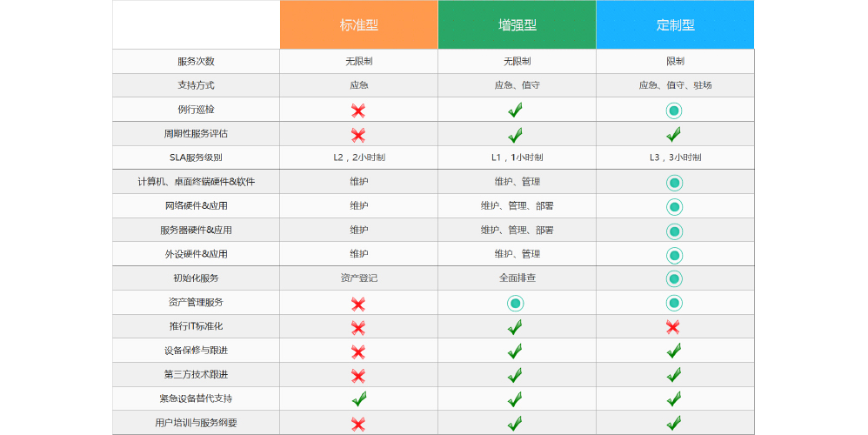This screenshot has height=435, width=868.
Task: Click 标准型 red X for 设备保修与跟进
Action: coord(358,352)
